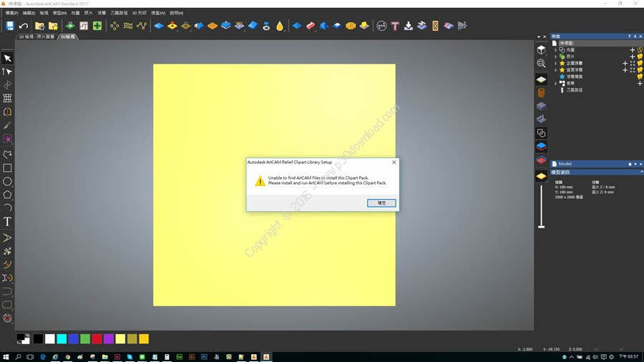
Task: Click the Save floppy disk icon
Action: 10,26
